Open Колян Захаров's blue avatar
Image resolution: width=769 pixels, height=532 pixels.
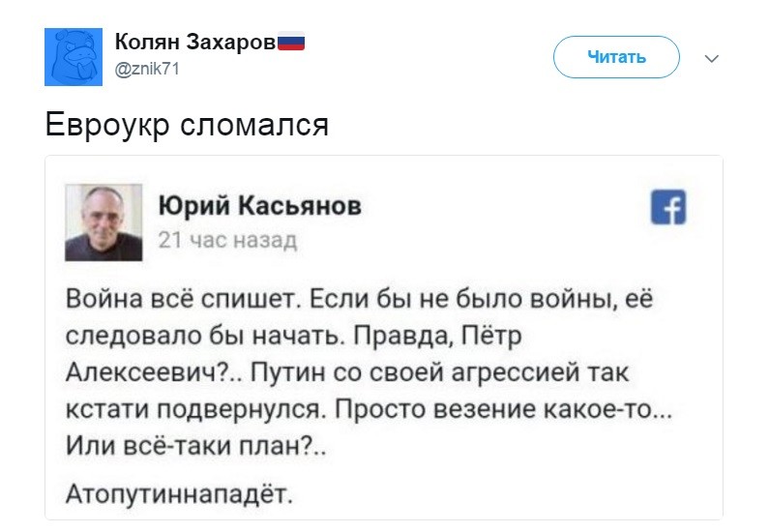coord(74,57)
